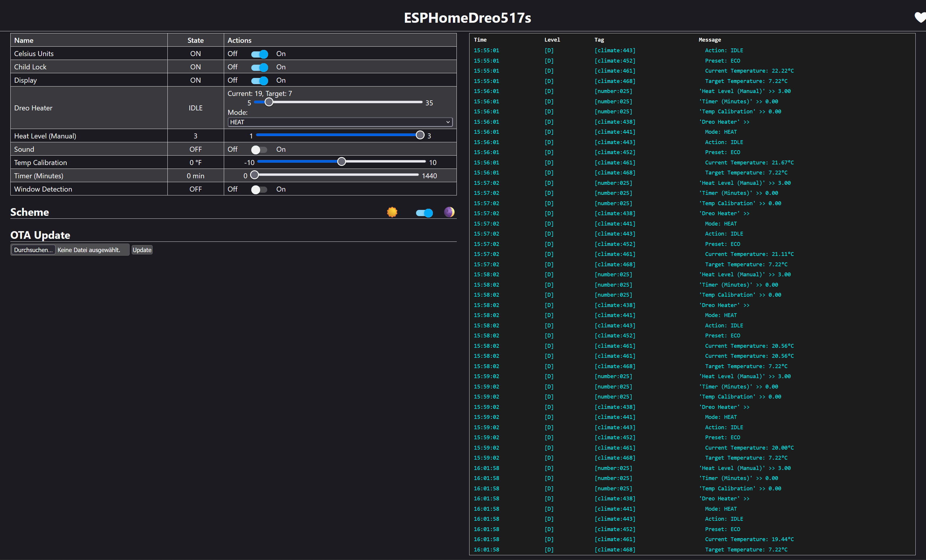Disable the Celsius Units switch
The height and width of the screenshot is (560, 926).
[259, 54]
